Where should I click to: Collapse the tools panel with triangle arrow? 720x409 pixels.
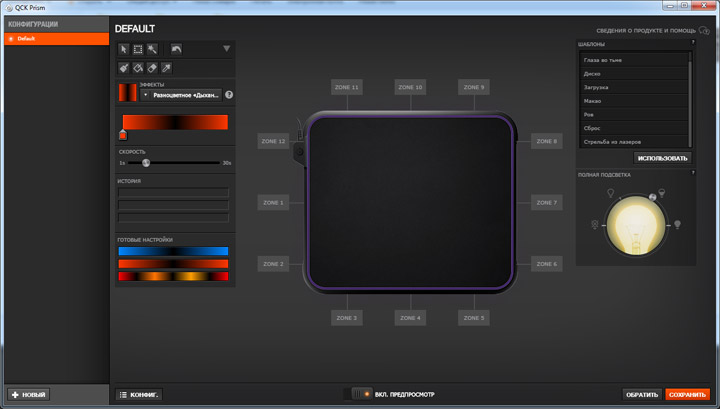click(x=226, y=49)
